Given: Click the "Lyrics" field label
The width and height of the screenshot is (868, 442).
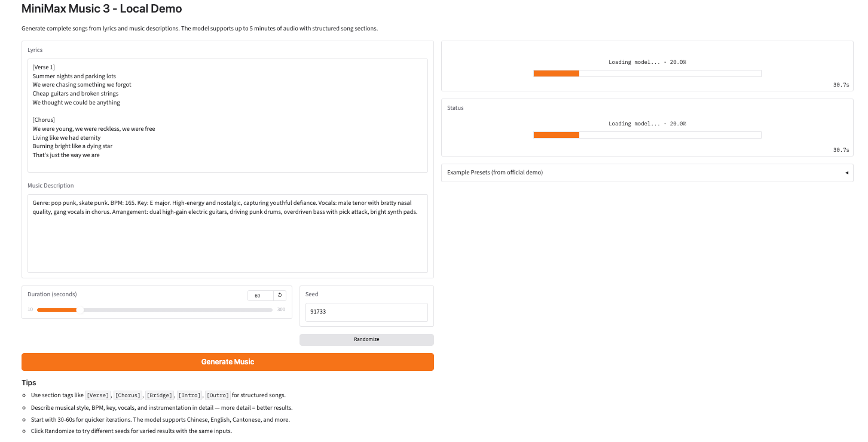Looking at the screenshot, I should click(x=35, y=50).
